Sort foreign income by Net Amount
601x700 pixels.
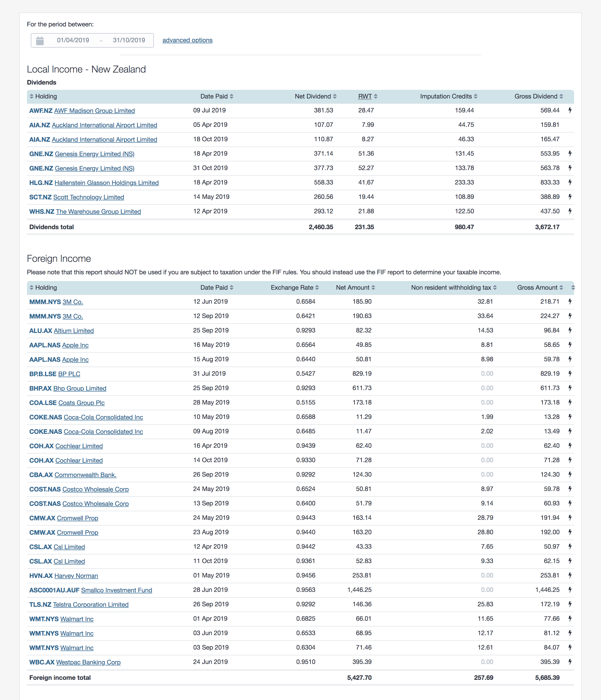pos(355,288)
